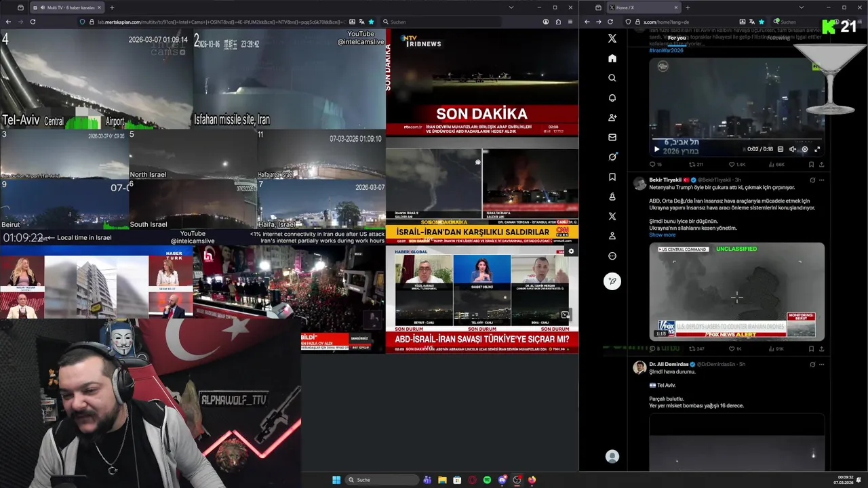Open new tab in Multi TV window
This screenshot has height=488, width=868.
(x=112, y=7)
